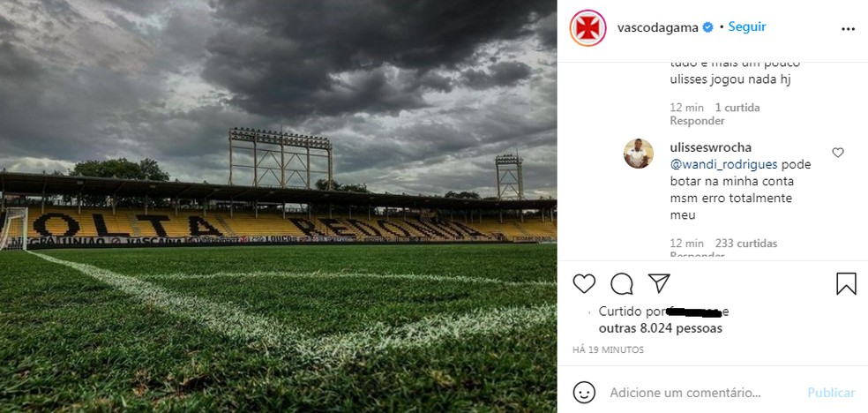Open ulisseswrocha's avatar
Image resolution: width=868 pixels, height=413 pixels.
click(639, 154)
